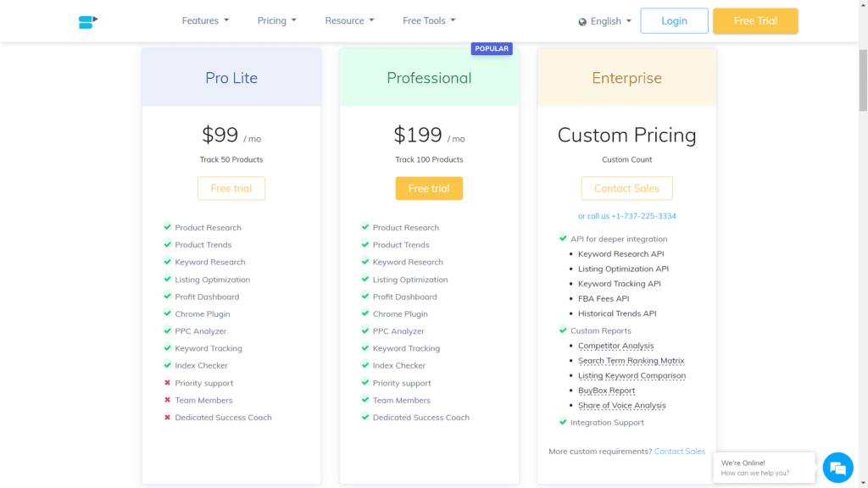Open the Free Tools menu

(x=429, y=20)
